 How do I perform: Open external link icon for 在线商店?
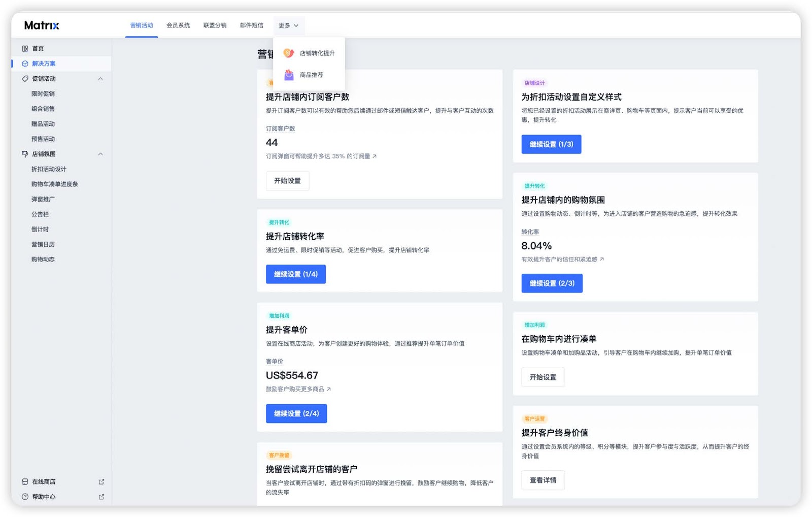101,481
